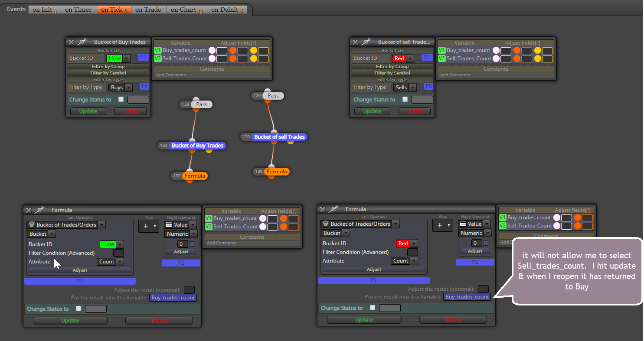This screenshot has height=341, width=644.
Task: Click Red Bucket ID color in right Formula
Action: pyautogui.click(x=403, y=244)
